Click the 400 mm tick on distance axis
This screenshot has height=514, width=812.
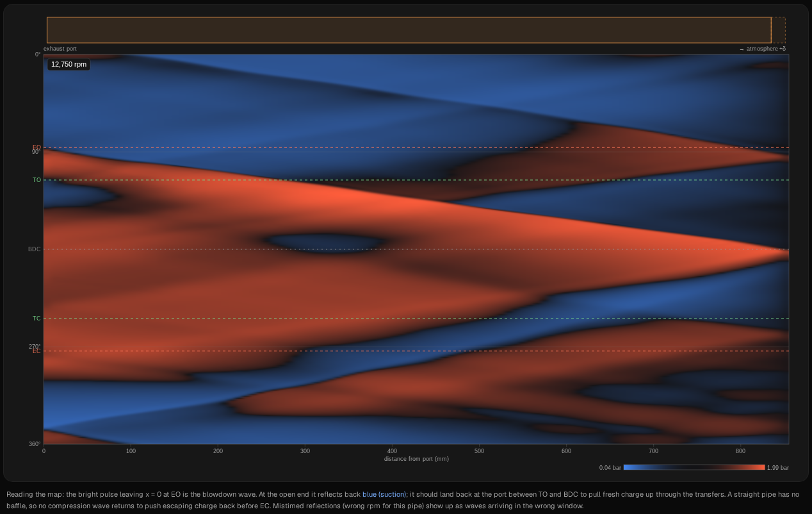393,451
